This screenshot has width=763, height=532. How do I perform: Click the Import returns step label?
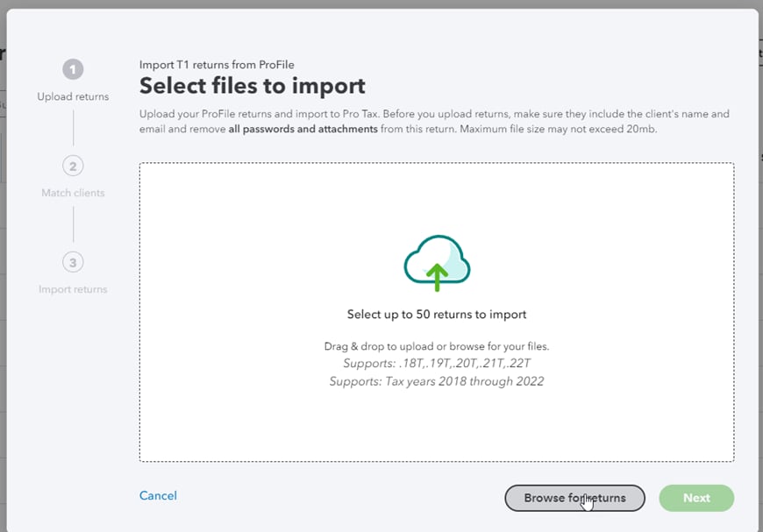[73, 289]
